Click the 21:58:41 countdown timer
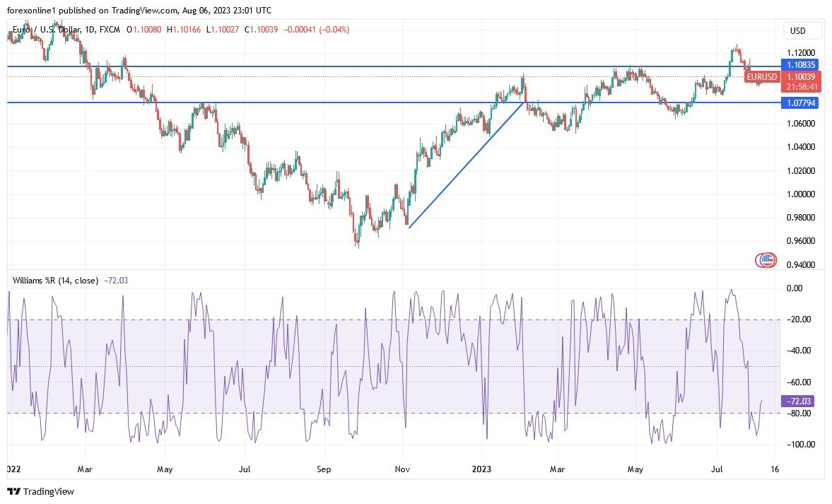This screenshot has width=832, height=504. tap(801, 86)
